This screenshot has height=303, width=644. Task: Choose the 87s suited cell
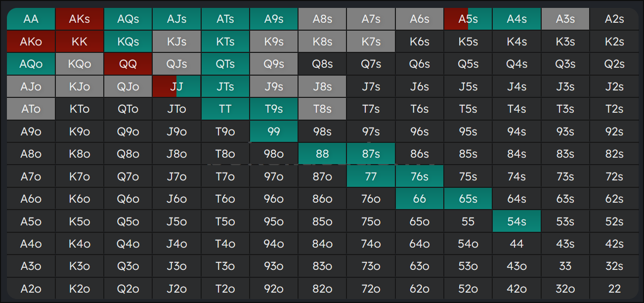371,154
